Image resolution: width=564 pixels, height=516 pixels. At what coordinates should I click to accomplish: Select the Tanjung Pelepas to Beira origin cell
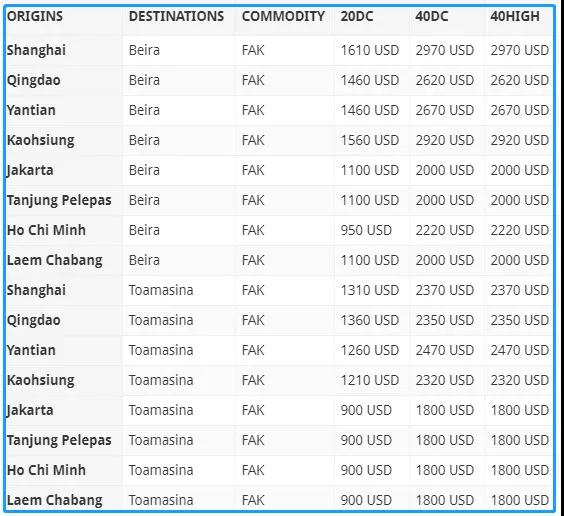59,200
